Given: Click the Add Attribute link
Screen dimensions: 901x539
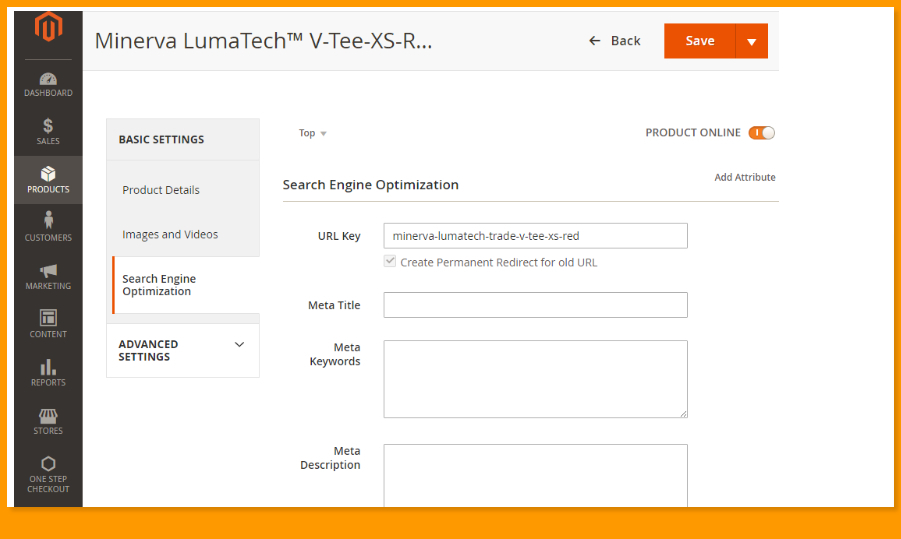Looking at the screenshot, I should coord(744,177).
